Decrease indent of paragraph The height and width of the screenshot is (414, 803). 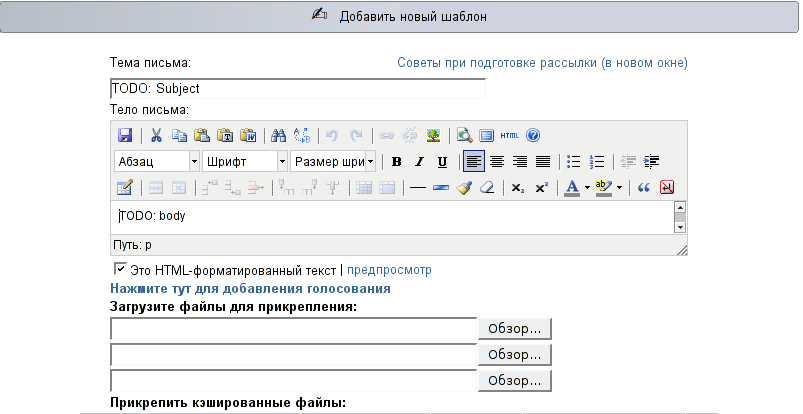click(x=628, y=162)
